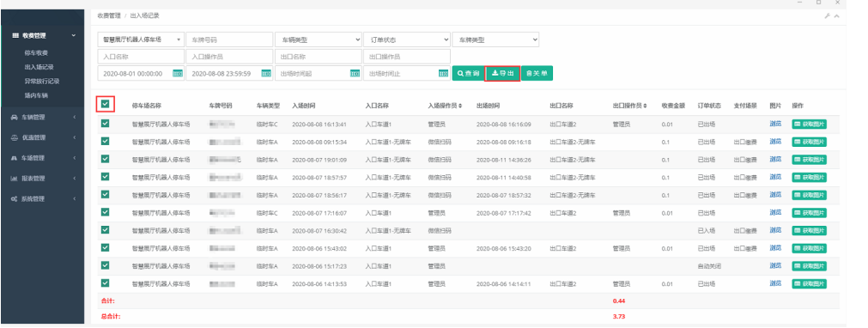Open 浏览 link for the 16:30:42 entry row
Image resolution: width=868 pixels, height=328 pixels.
[775, 230]
